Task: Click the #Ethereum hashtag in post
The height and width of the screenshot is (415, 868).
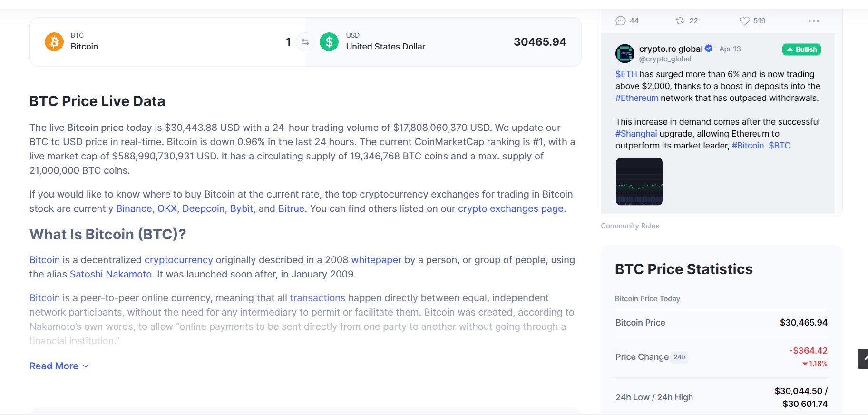Action: click(x=637, y=98)
